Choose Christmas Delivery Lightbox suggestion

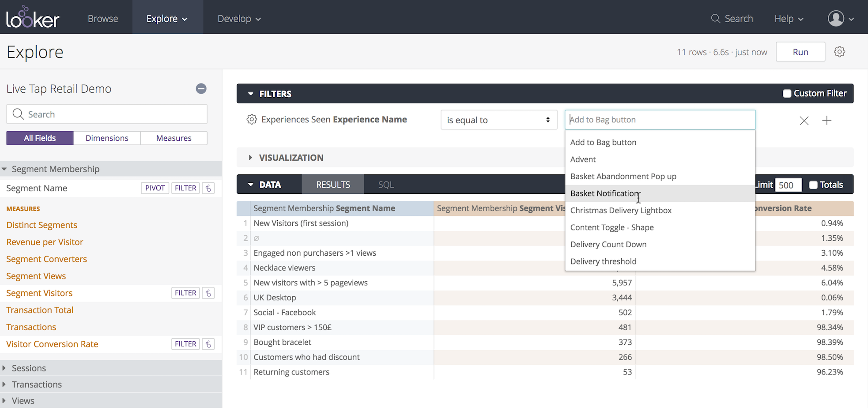click(x=660, y=210)
